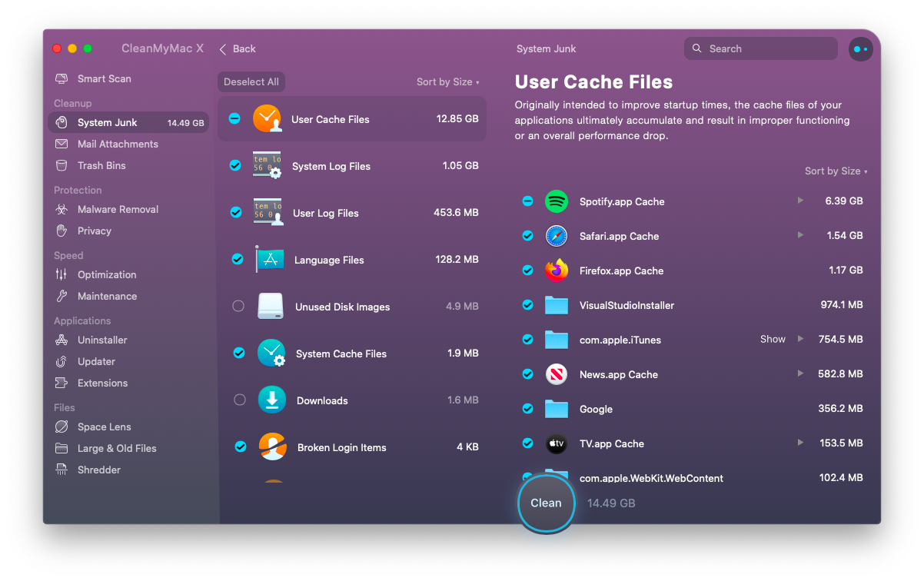
Task: Click the Safari compass icon
Action: tap(557, 236)
